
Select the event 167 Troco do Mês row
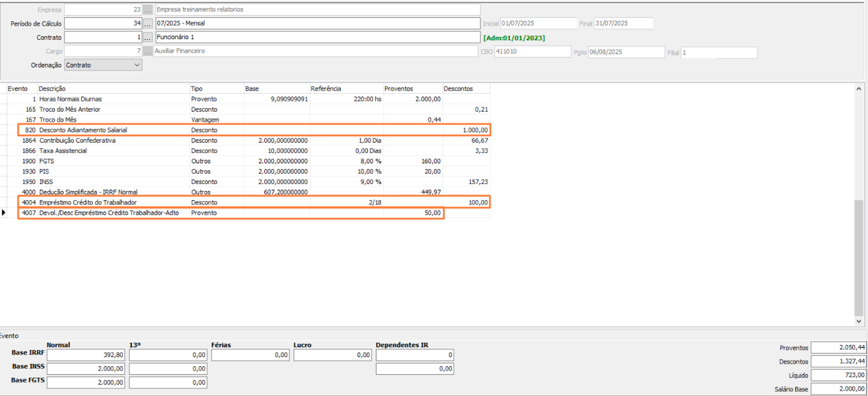[x=248, y=120]
